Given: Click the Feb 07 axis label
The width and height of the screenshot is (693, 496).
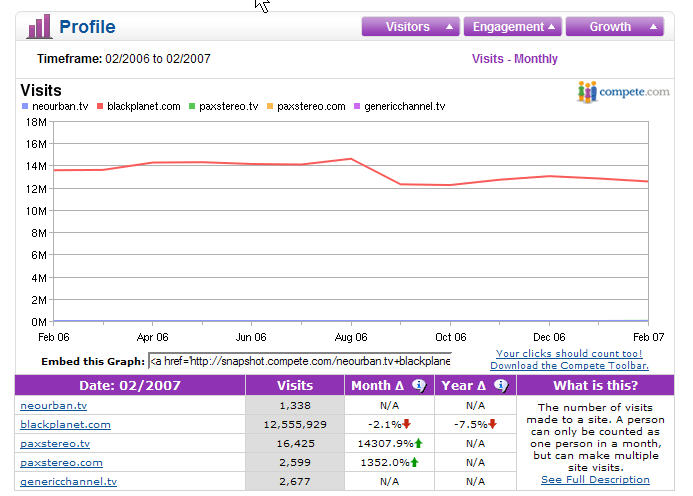Looking at the screenshot, I should 648,337.
